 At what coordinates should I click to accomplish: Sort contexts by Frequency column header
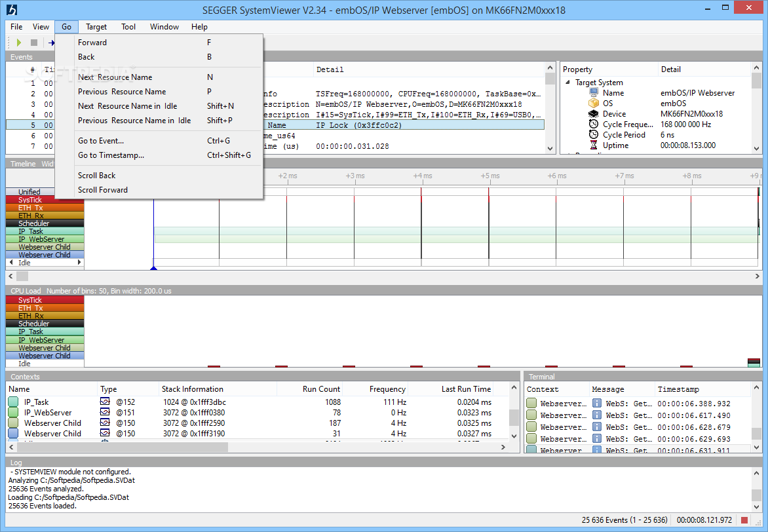(x=375, y=389)
